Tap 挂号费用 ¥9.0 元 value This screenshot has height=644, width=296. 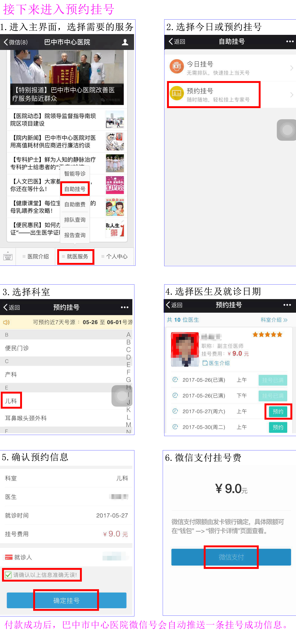pyautogui.click(x=116, y=534)
